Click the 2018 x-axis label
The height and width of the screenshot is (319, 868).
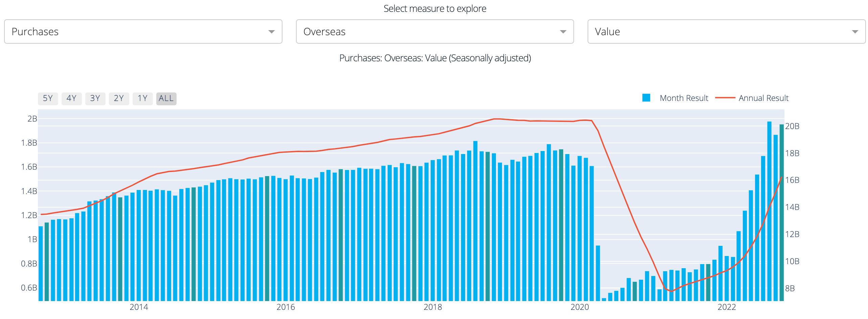433,307
